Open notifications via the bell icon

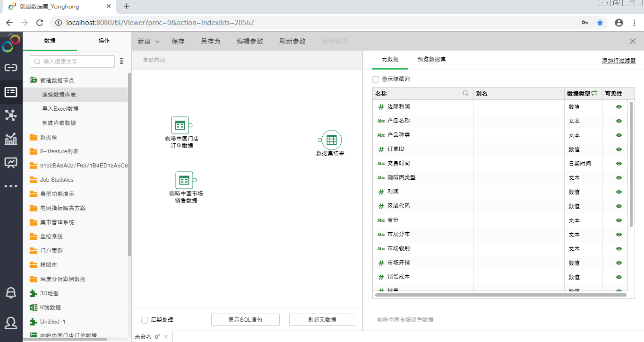coord(10,293)
